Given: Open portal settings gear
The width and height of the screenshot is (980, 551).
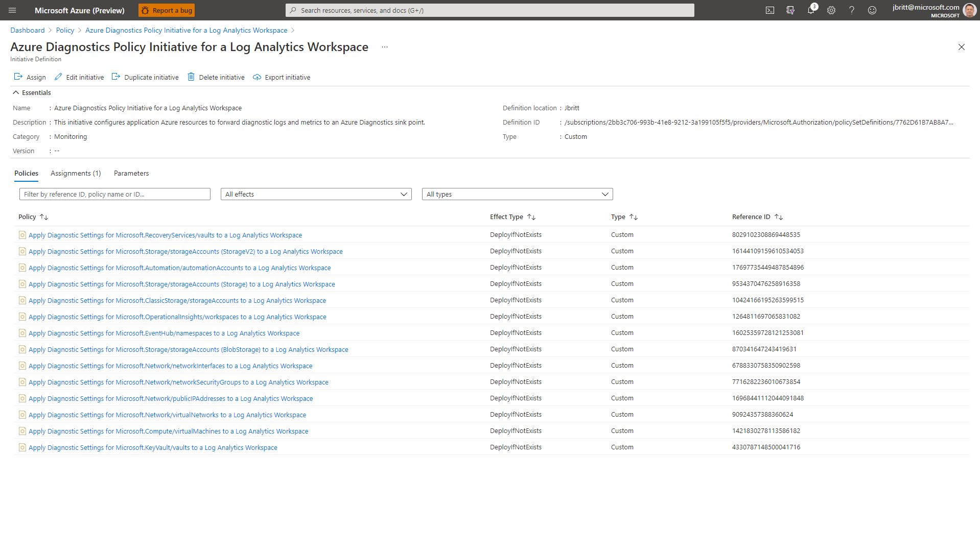Looking at the screenshot, I should pos(831,10).
